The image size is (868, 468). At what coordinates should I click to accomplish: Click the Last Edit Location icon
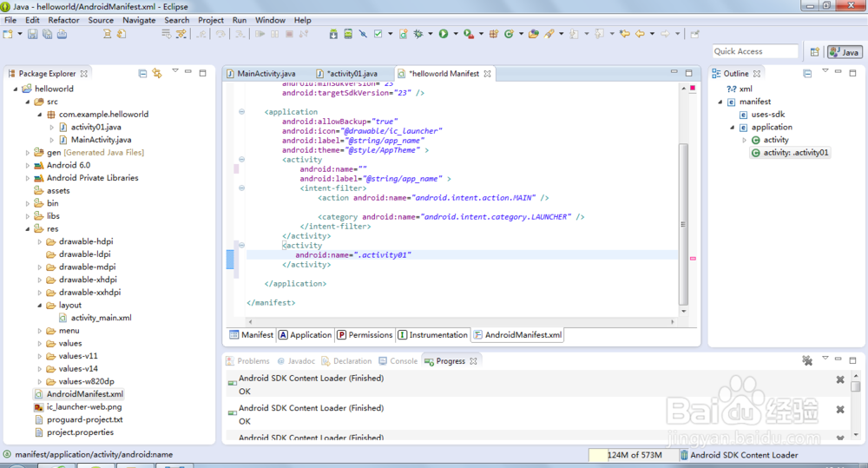pyautogui.click(x=625, y=35)
